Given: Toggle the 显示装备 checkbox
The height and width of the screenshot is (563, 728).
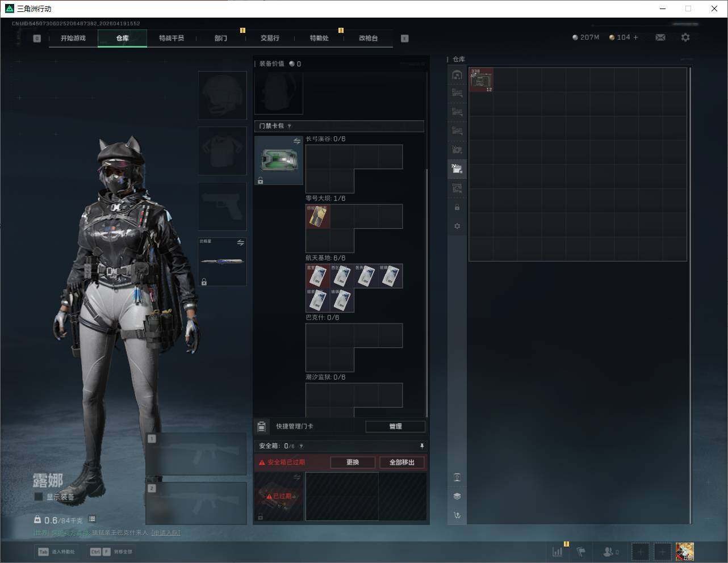Looking at the screenshot, I should (x=39, y=497).
